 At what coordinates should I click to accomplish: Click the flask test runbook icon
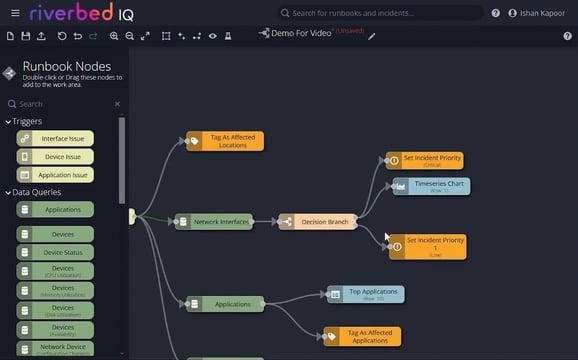pos(228,36)
